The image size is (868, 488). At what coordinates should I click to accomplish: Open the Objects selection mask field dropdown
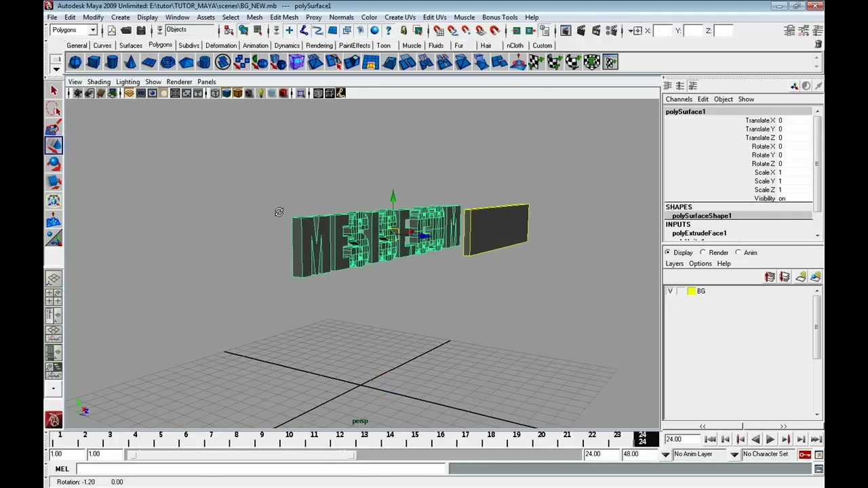coord(191,30)
